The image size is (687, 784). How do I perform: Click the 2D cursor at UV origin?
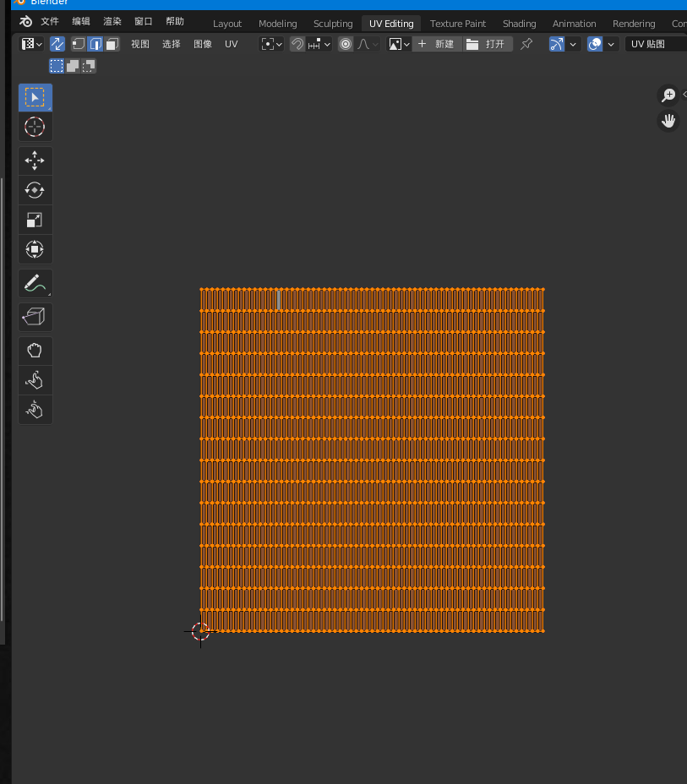coord(200,631)
